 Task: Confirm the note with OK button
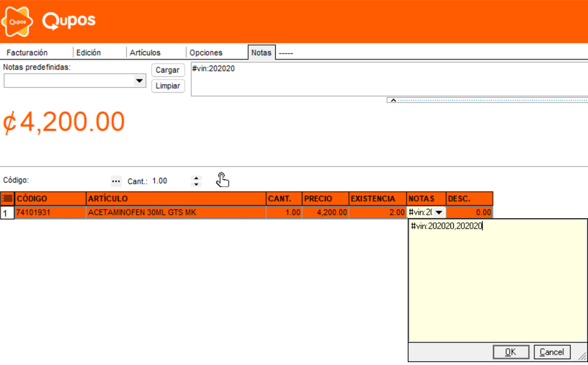(x=510, y=352)
